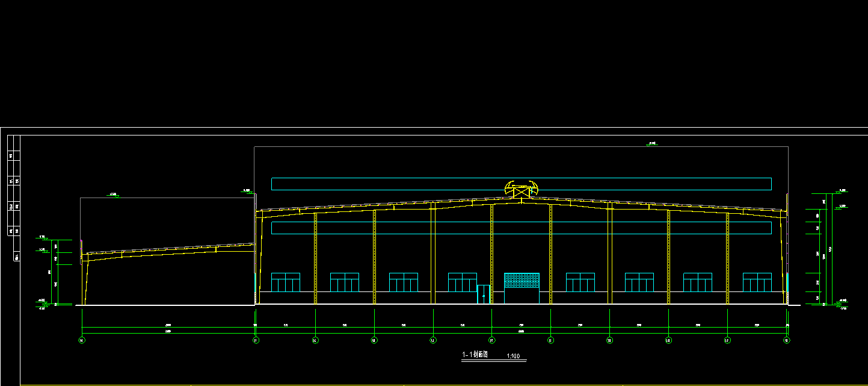This screenshot has width=868, height=386.
Task: Click the 1-1 剖面图 drawing title text
Action: (475, 355)
